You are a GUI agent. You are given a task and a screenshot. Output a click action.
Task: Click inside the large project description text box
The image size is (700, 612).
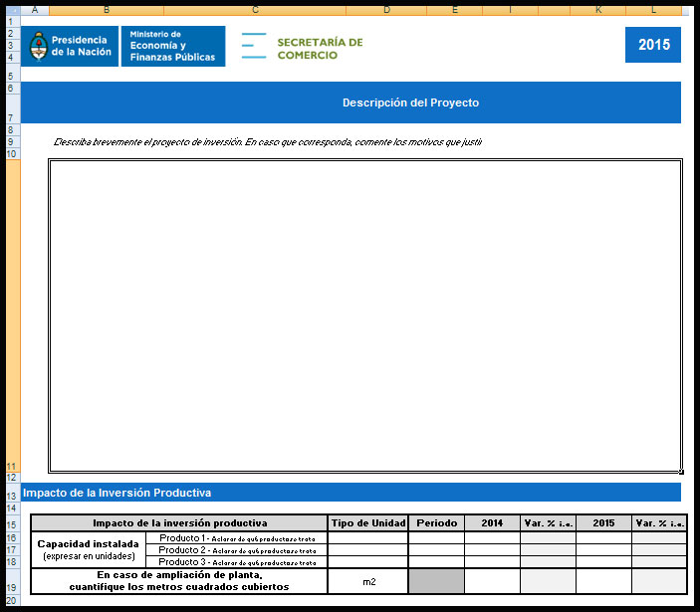point(364,314)
